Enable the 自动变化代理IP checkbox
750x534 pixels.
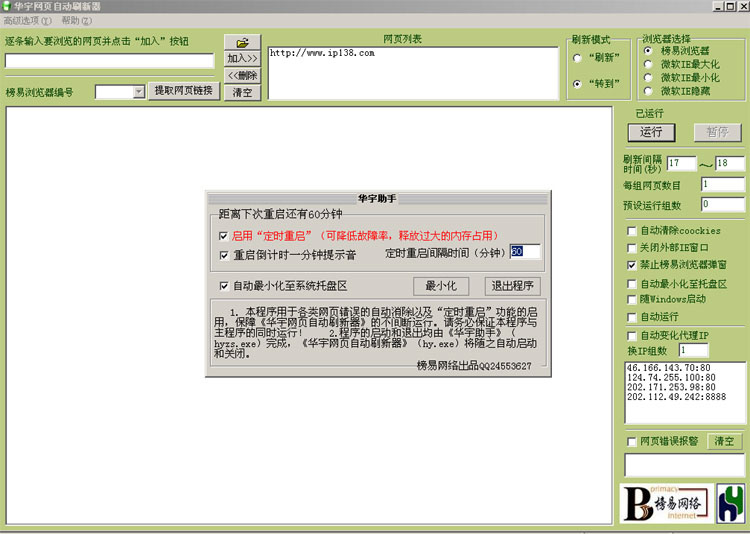click(x=632, y=336)
